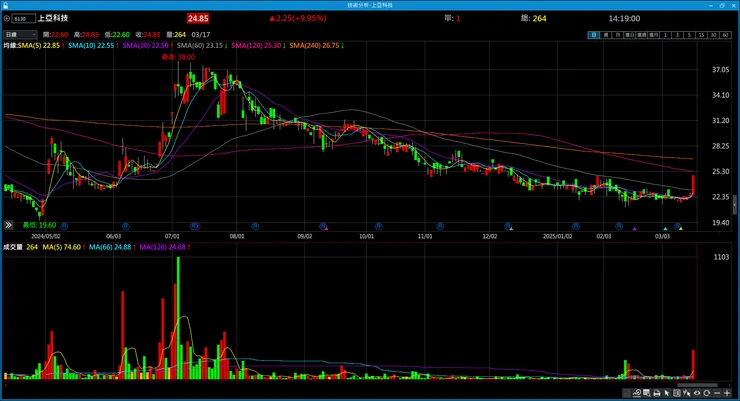The height and width of the screenshot is (401, 740).
Task: Click the vertical slider handle on chart right edge
Action: click(x=735, y=205)
